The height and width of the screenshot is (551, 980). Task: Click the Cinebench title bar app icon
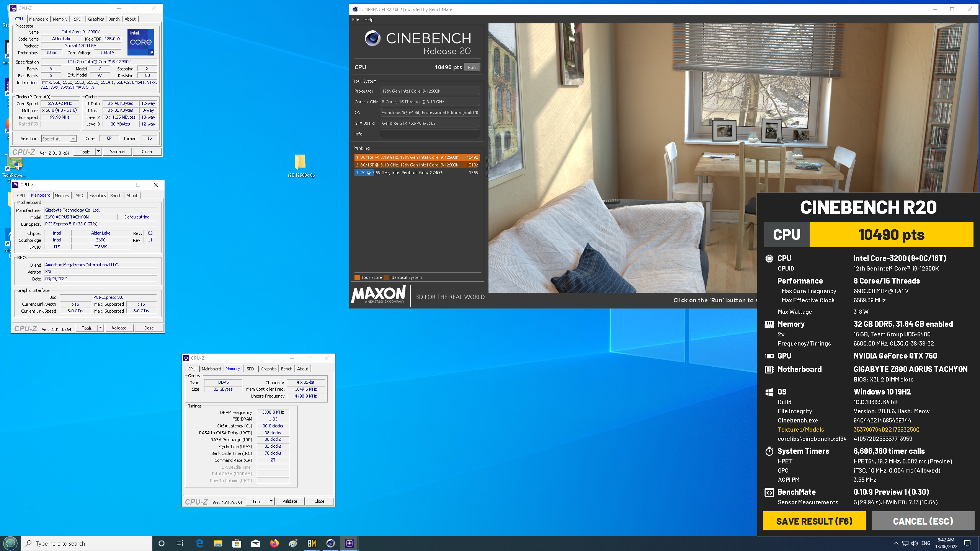[355, 10]
